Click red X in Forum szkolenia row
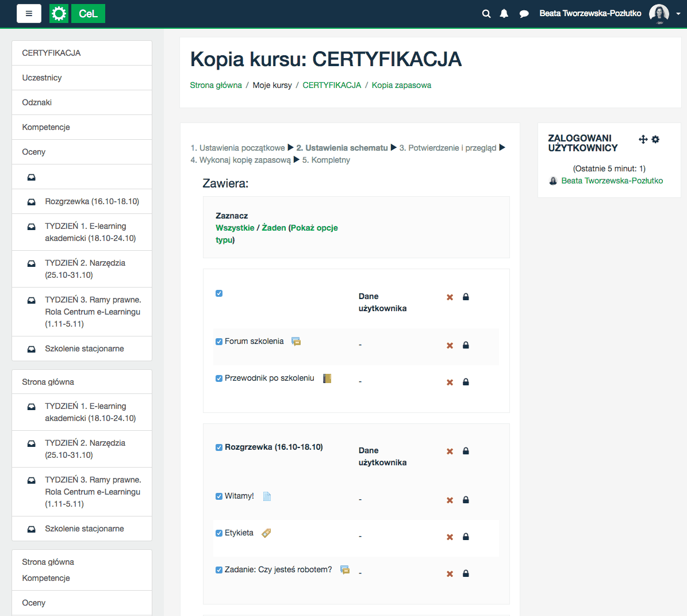687x616 pixels. [450, 346]
